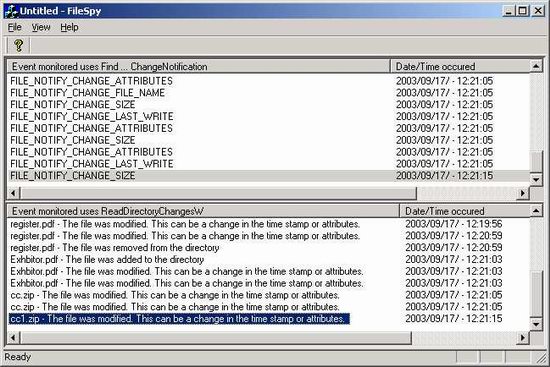Viewport: 550px width, 367px height.
Task: Click the upper pane horizontal scrollbar thumb
Action: pyautogui.click(x=218, y=193)
